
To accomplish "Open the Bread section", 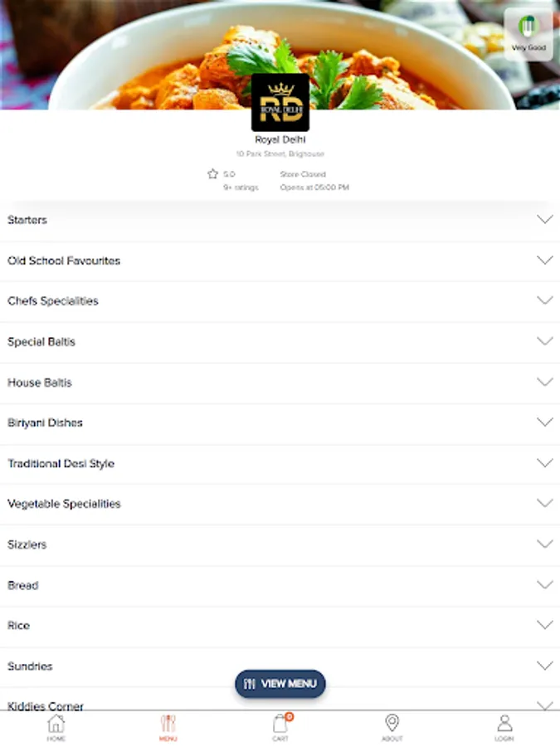I will [280, 585].
